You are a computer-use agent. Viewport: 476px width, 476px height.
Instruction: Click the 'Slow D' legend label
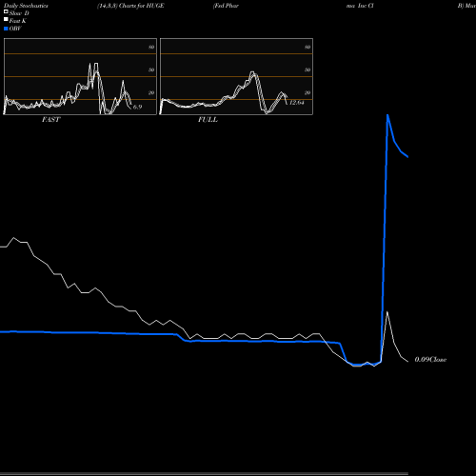click(x=19, y=13)
